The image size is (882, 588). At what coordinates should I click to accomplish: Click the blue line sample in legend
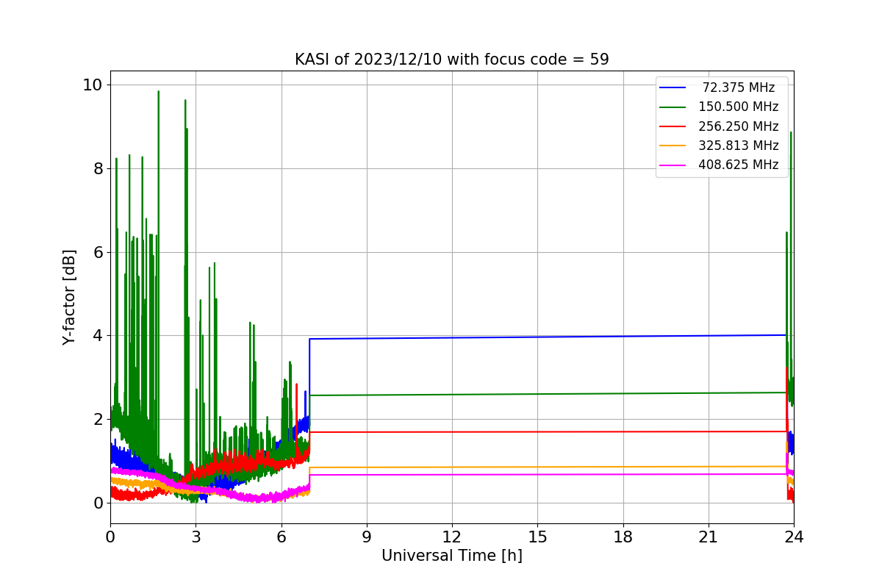673,88
